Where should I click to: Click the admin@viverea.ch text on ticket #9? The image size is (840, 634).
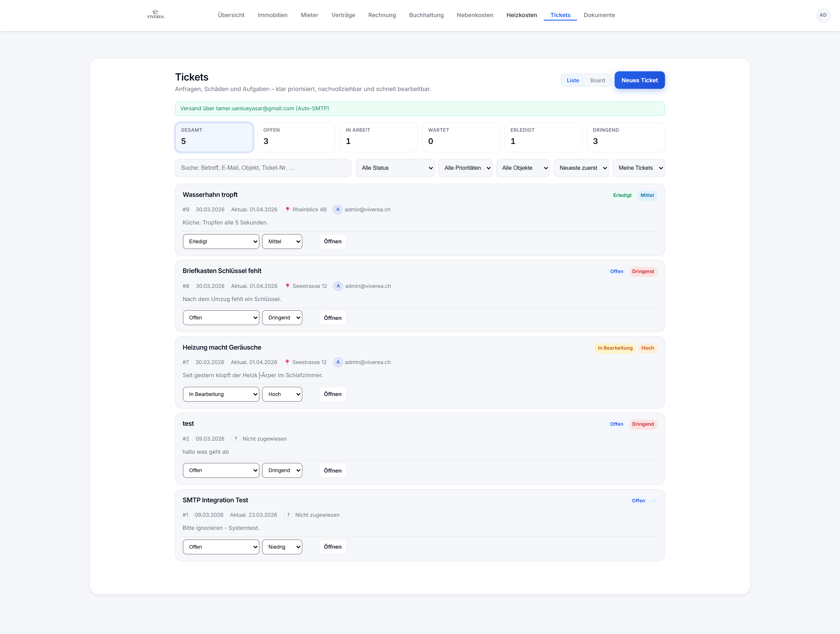click(x=367, y=210)
